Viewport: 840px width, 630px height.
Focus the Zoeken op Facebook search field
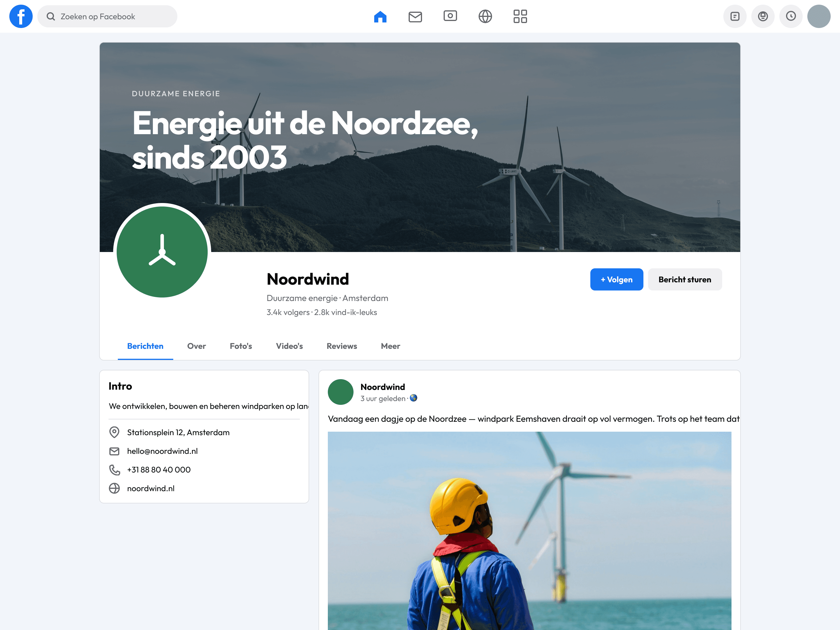pyautogui.click(x=107, y=16)
